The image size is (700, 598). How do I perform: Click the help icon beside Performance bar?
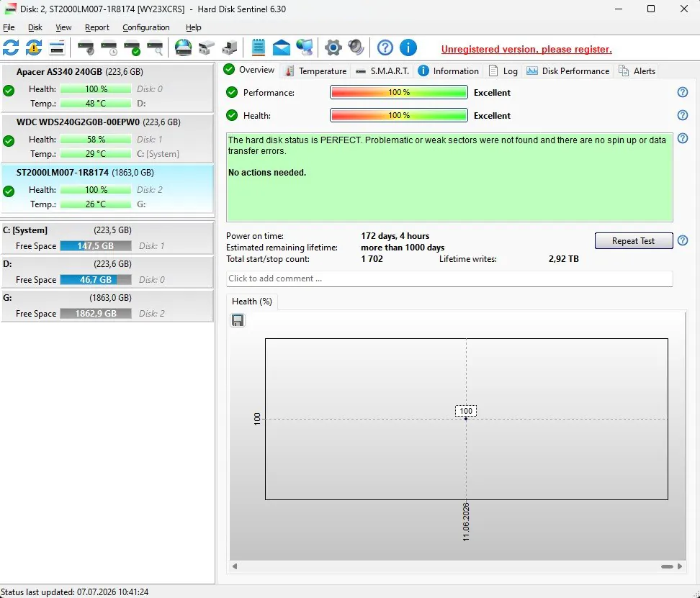(x=682, y=92)
